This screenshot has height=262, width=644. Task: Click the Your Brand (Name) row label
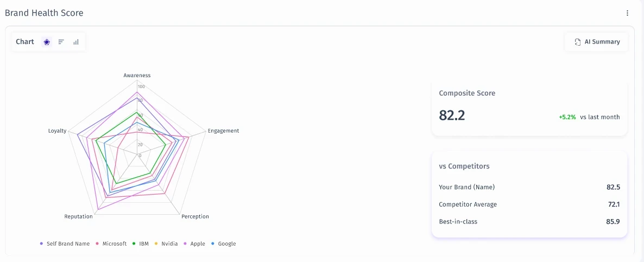(466, 187)
